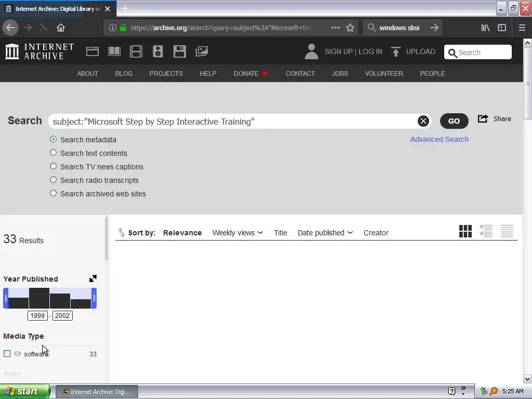
Task: Open Advanced Search link
Action: pos(439,139)
